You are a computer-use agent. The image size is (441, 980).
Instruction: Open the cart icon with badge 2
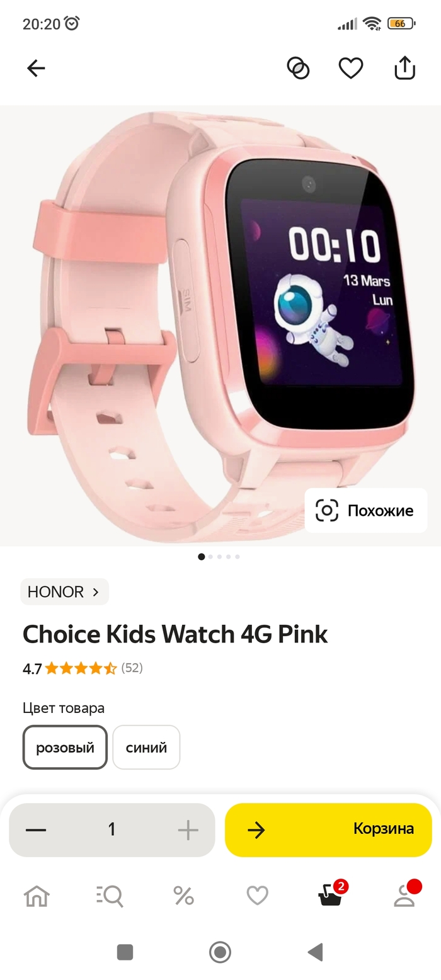click(x=331, y=894)
